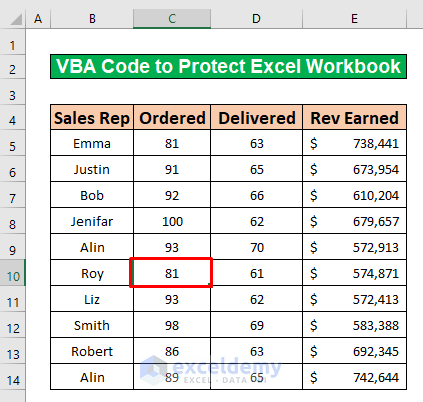Click the revenue cell 738,441

tap(354, 143)
